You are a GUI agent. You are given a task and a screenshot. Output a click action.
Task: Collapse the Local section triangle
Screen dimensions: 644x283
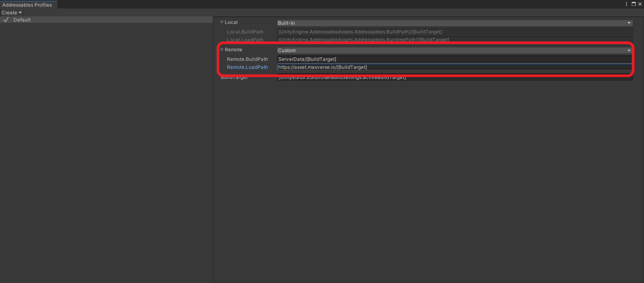coord(222,22)
